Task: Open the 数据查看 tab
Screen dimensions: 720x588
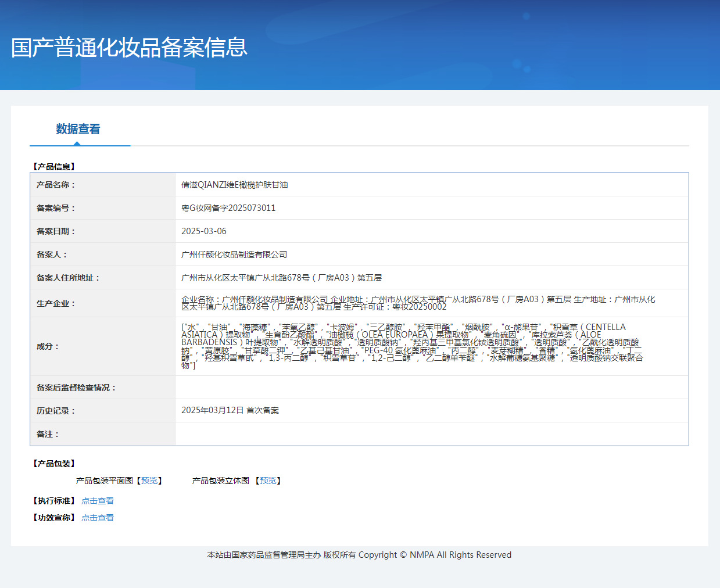Action: (x=78, y=129)
